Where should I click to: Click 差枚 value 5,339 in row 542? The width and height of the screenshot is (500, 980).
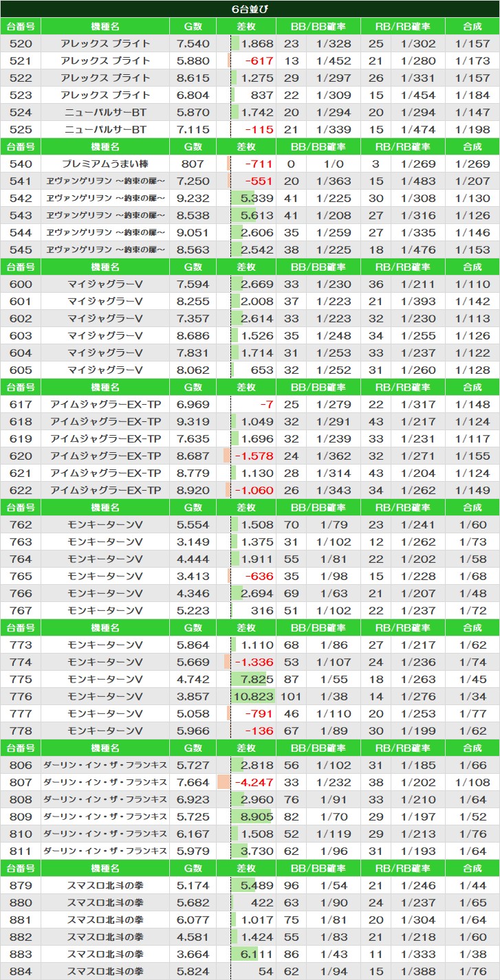257,198
